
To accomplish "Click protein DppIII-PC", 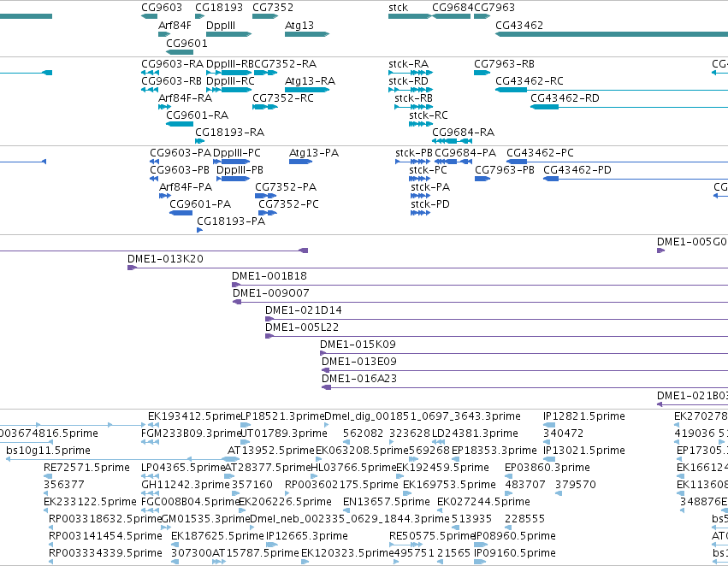I will tap(232, 162).
